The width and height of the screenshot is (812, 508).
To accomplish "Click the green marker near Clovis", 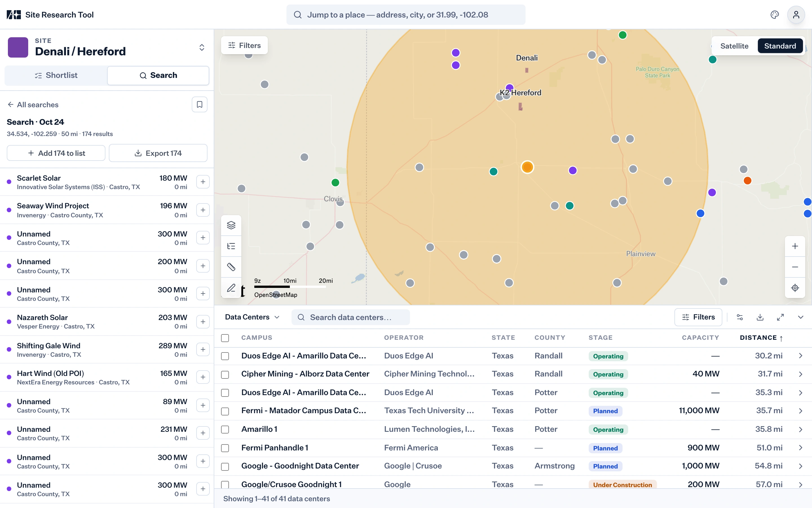I will [335, 182].
